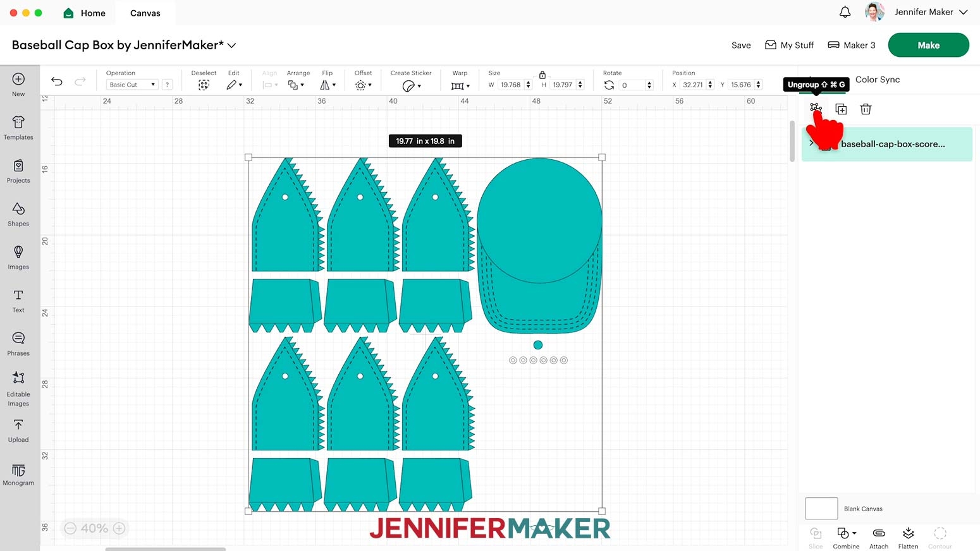Open the Operation Basic Cut dropdown
Viewport: 980px width, 551px height.
click(x=131, y=84)
